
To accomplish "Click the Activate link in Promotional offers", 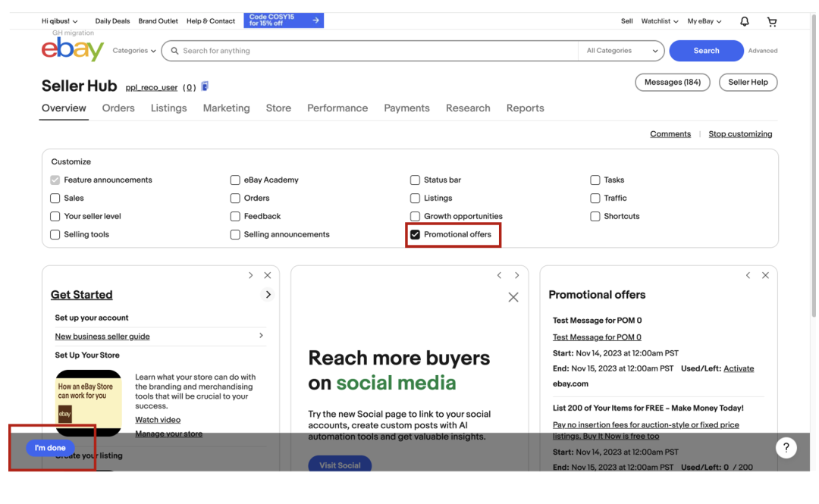I will tap(739, 368).
